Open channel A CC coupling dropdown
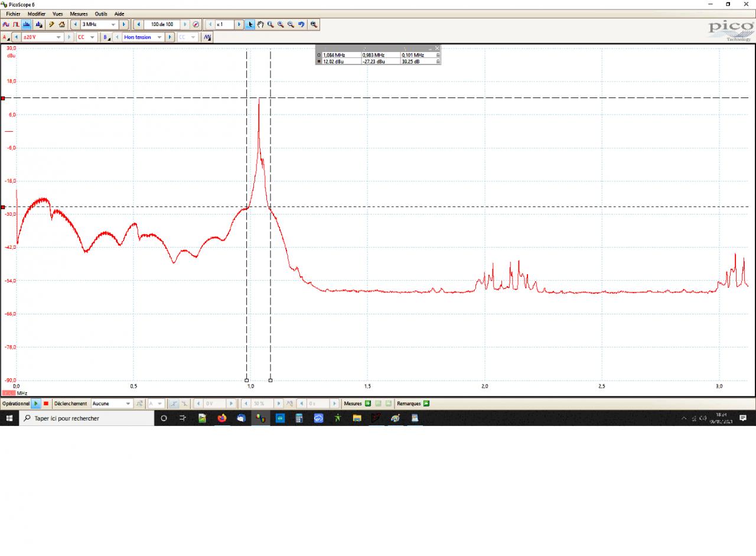 (92, 37)
